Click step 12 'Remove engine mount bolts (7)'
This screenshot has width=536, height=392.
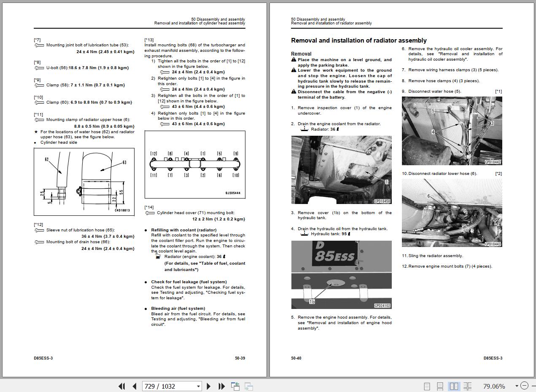point(447,266)
